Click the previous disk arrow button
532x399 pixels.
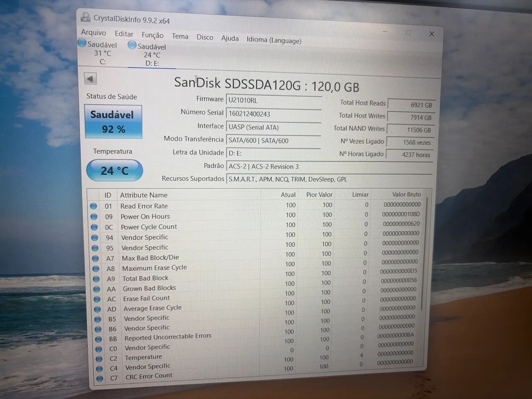click(90, 79)
